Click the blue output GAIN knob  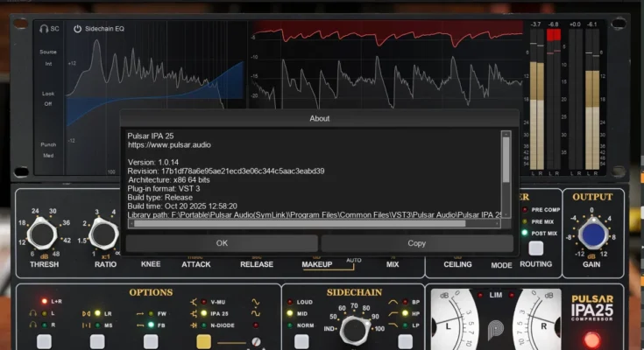click(x=593, y=234)
